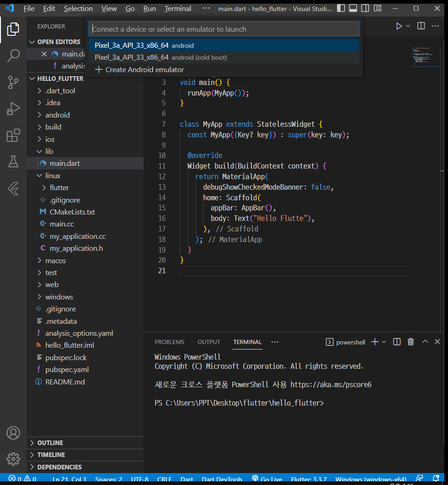
Task: Open the Source Control view
Action: pos(13,82)
